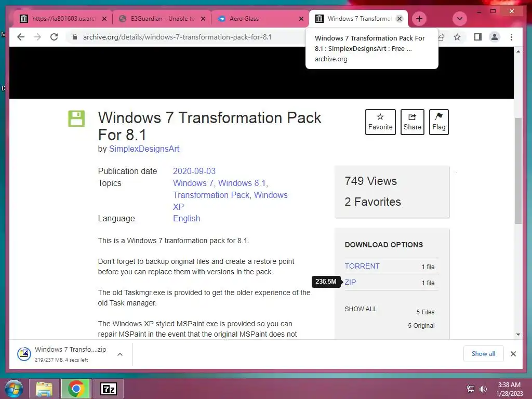Close the E2Guardian tab
532x399 pixels.
tap(203, 19)
